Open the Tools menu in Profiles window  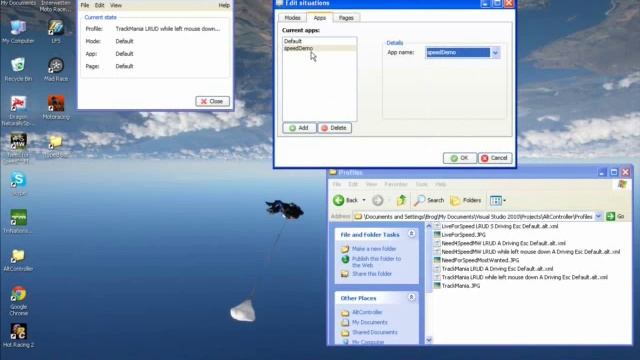click(422, 184)
